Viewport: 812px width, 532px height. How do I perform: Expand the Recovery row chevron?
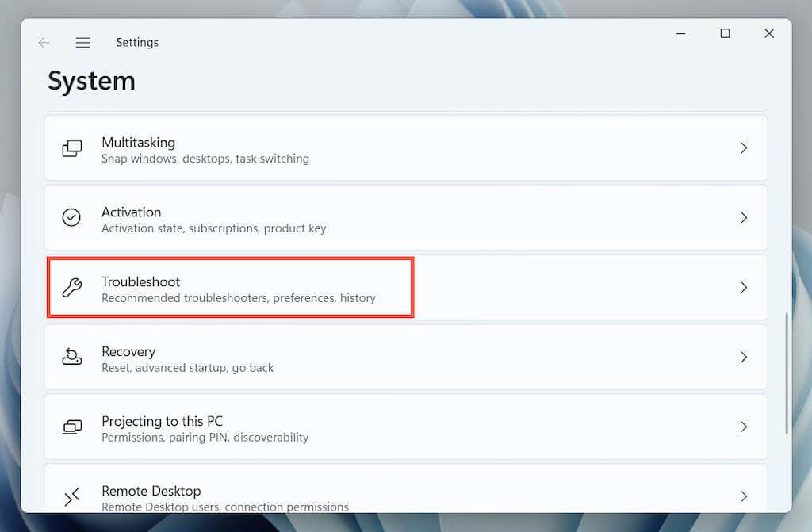pyautogui.click(x=744, y=357)
